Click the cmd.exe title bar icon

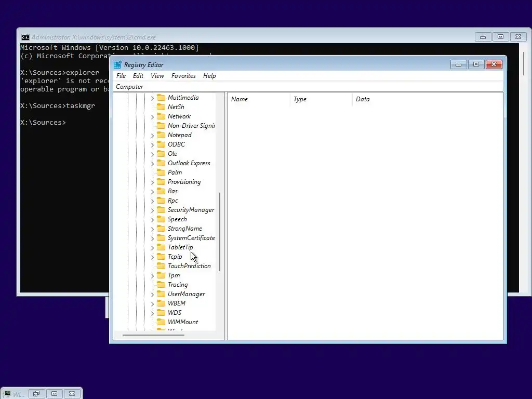(x=25, y=37)
